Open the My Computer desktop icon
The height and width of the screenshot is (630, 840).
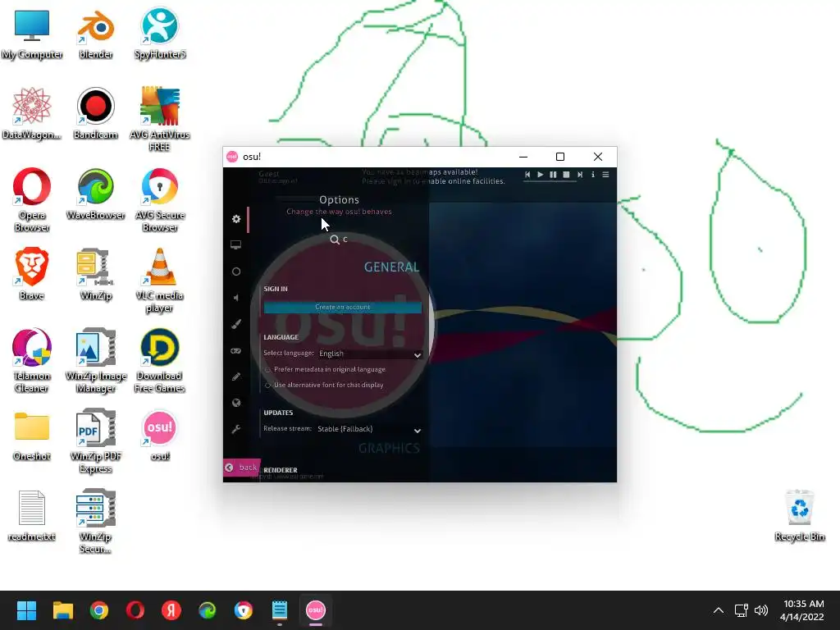coord(32,34)
